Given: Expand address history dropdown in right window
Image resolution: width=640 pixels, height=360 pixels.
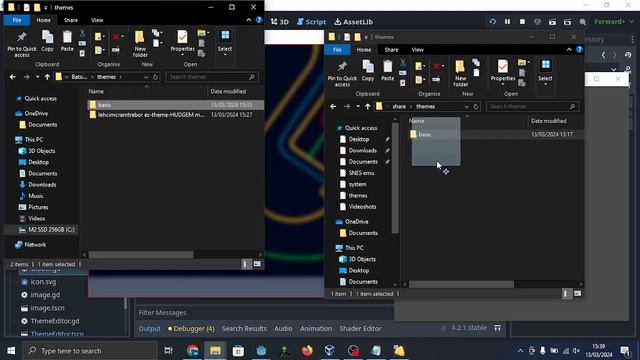Looking at the screenshot, I should (x=466, y=107).
